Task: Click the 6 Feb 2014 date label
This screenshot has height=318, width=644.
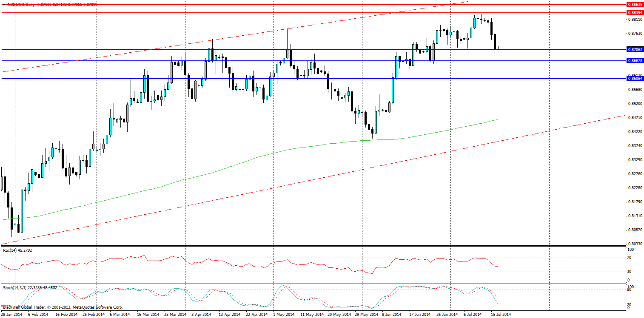Action: click(x=38, y=315)
